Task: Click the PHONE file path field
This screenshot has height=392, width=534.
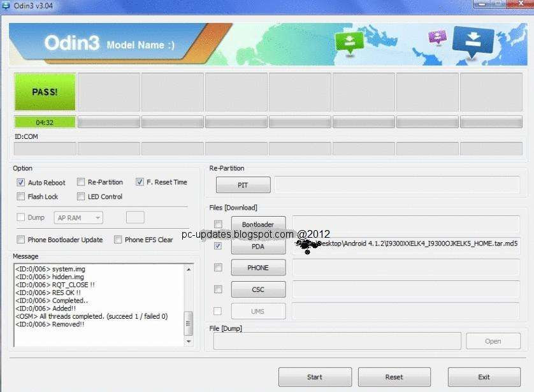Action: click(x=406, y=268)
